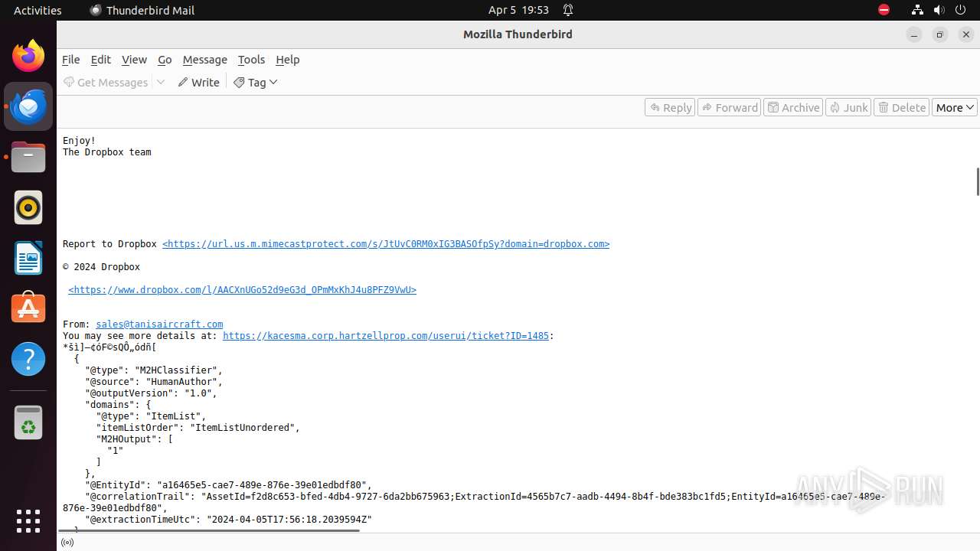This screenshot has width=980, height=551.
Task: Click the line '"@source": "HumanAuthor"'
Action: (154, 382)
